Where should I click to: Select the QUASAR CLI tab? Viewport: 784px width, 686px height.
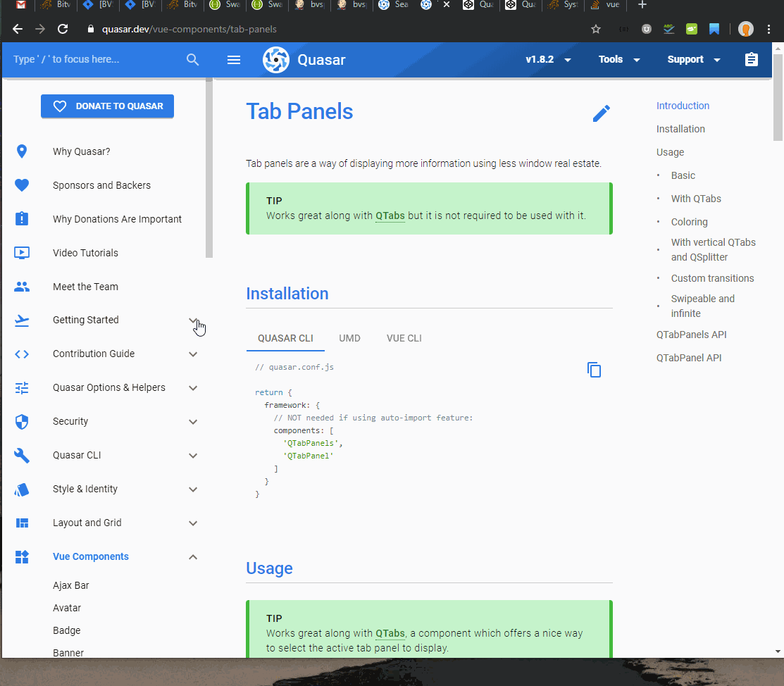(x=285, y=339)
